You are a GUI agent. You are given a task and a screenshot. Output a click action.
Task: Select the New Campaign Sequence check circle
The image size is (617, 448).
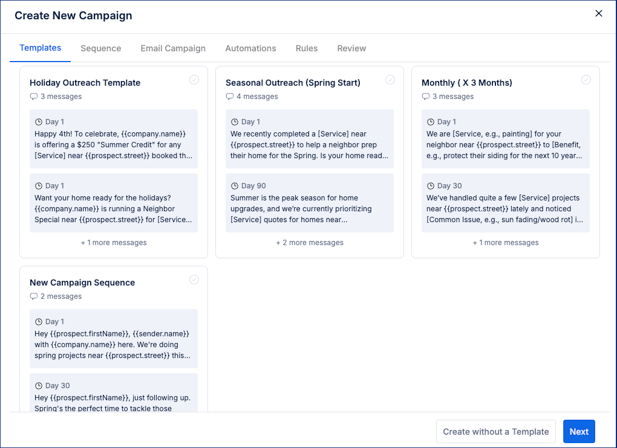coord(194,280)
